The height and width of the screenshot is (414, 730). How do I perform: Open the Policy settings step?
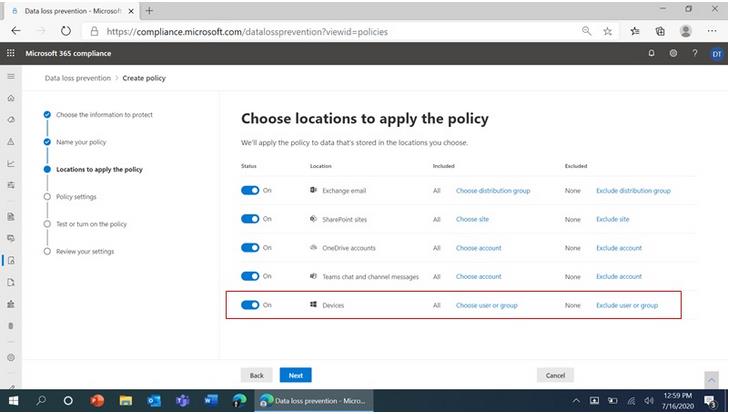pyautogui.click(x=76, y=197)
